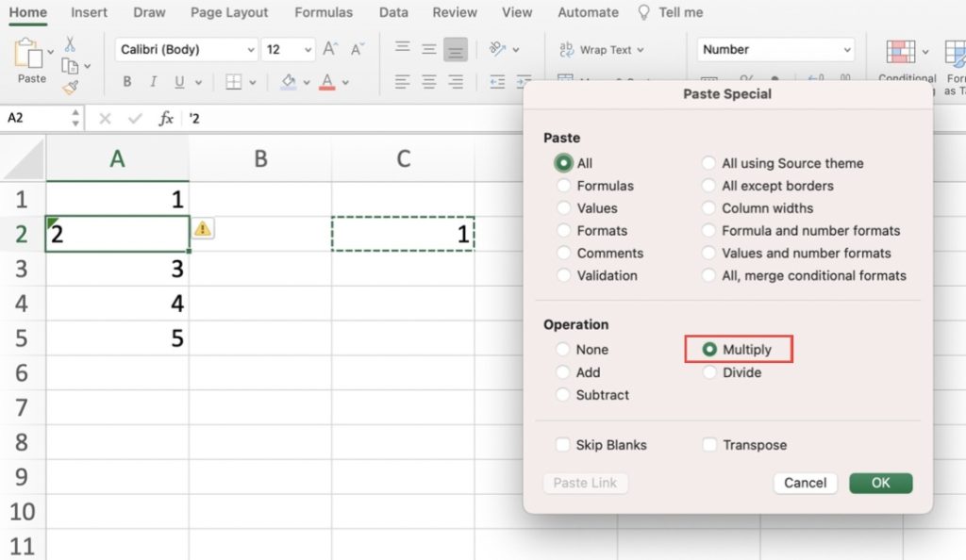Open the underline style dropdown arrow
This screenshot has width=966, height=560.
198,82
